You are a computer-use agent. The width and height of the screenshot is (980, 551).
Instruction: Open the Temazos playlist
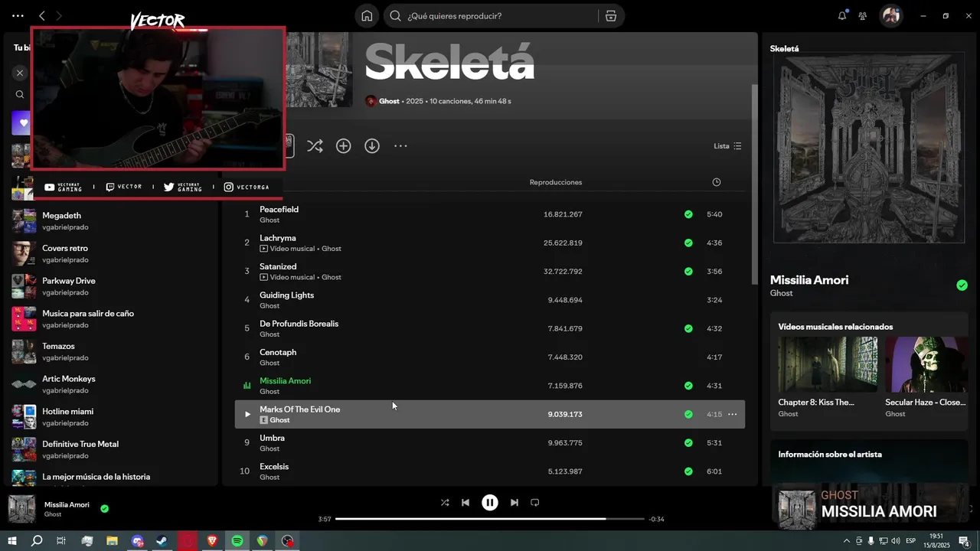point(111,351)
